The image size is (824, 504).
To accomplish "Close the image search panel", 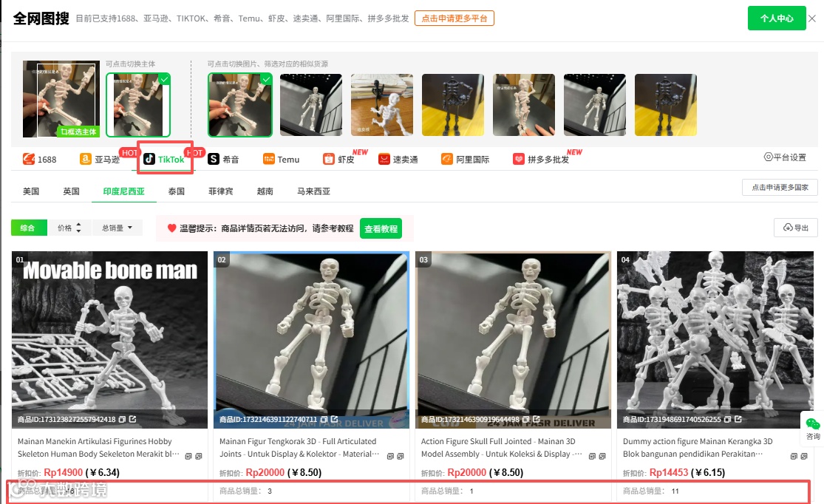I will (812, 18).
